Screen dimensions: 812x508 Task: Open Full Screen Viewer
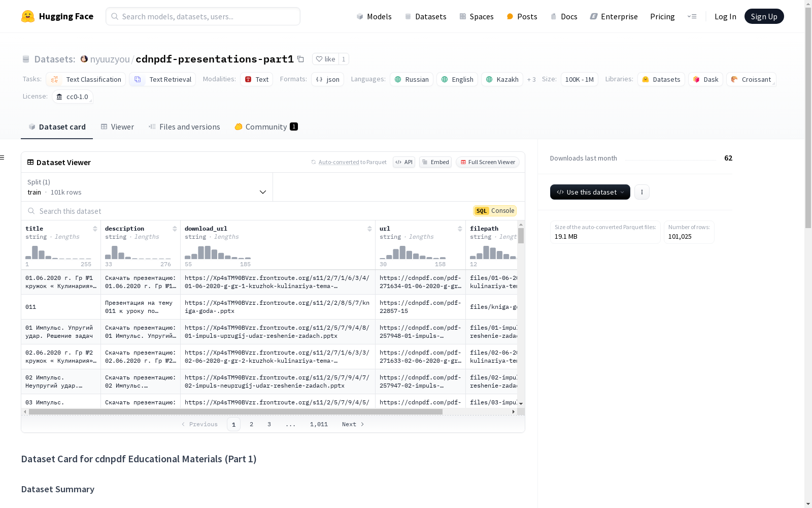click(x=488, y=162)
